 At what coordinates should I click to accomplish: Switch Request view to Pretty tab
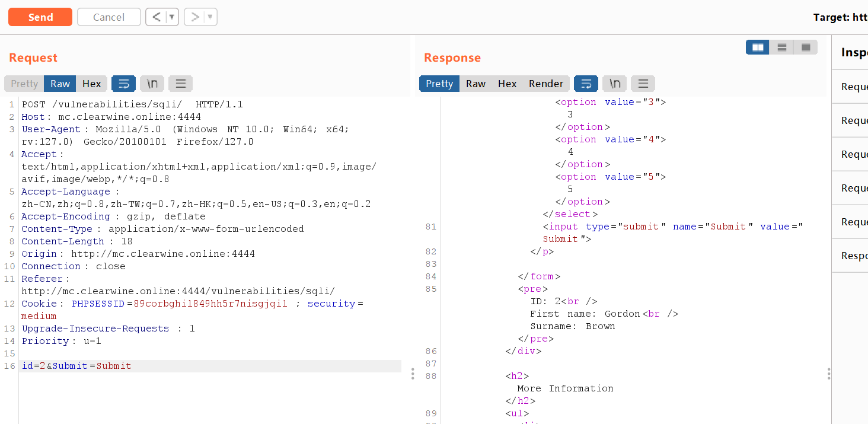coord(24,84)
